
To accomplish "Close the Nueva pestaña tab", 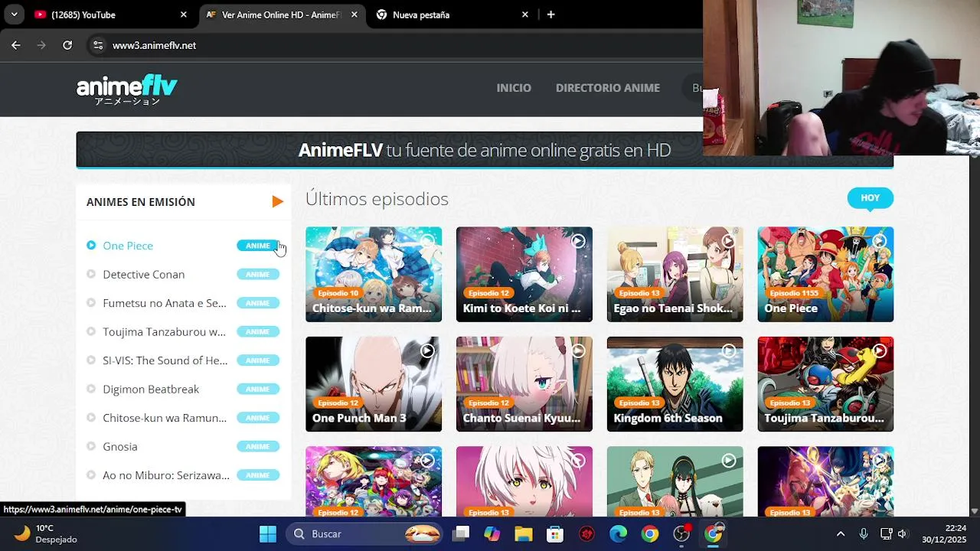I will pos(524,15).
